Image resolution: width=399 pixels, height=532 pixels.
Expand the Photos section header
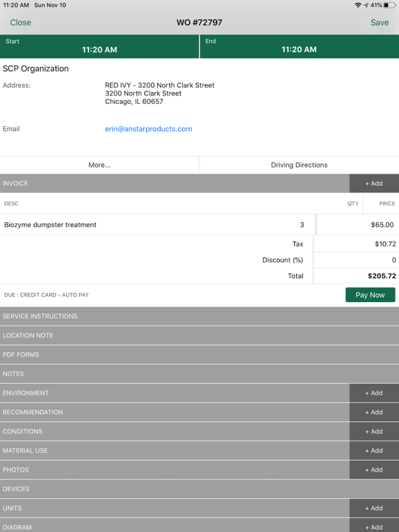pyautogui.click(x=175, y=470)
